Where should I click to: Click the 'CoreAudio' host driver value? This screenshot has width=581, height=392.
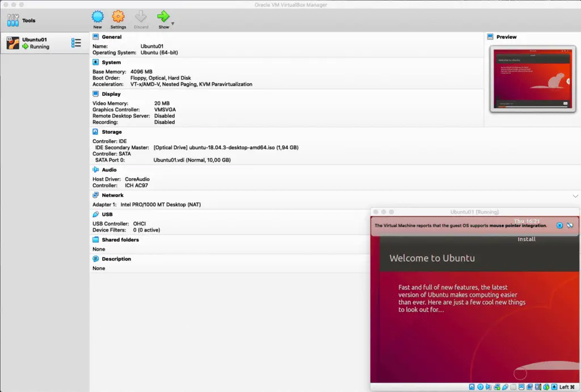point(137,179)
